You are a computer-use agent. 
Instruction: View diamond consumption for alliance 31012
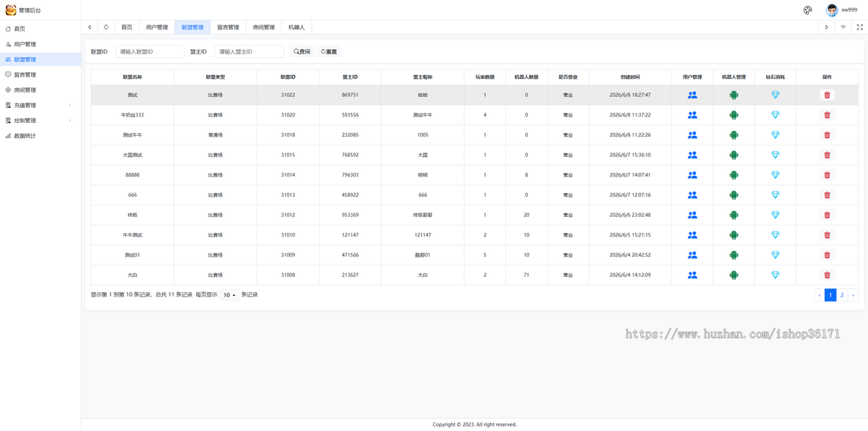[x=775, y=215]
